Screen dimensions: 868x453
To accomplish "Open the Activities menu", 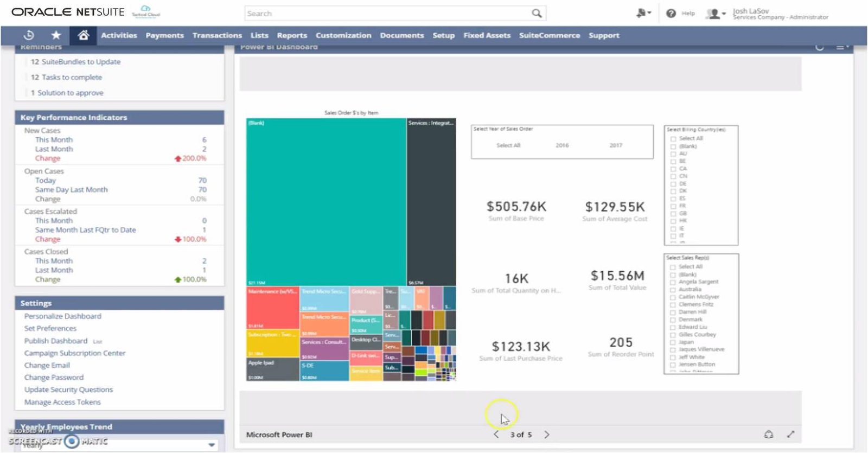I will tap(119, 35).
